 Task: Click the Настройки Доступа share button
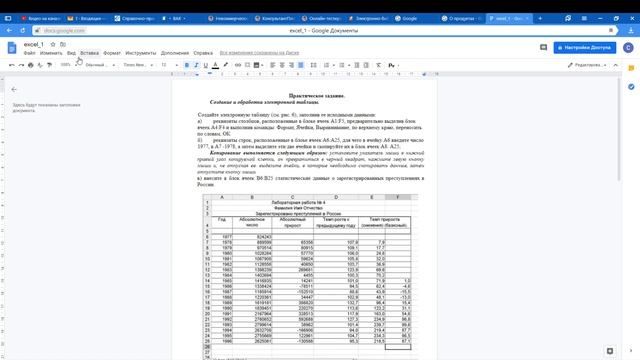(x=584, y=48)
